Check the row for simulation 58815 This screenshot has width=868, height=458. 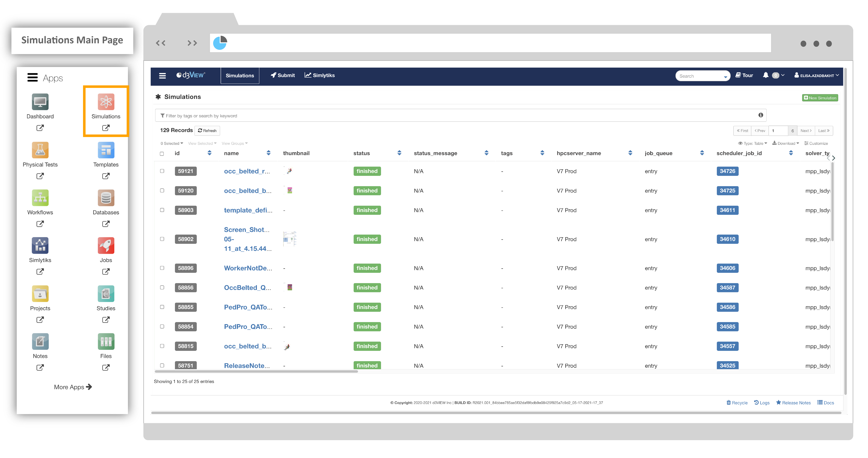[162, 346]
